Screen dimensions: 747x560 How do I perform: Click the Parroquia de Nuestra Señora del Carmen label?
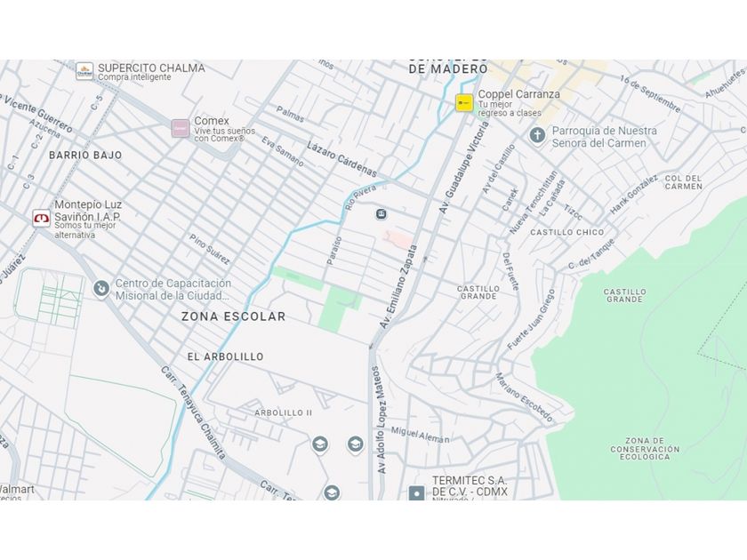point(604,137)
